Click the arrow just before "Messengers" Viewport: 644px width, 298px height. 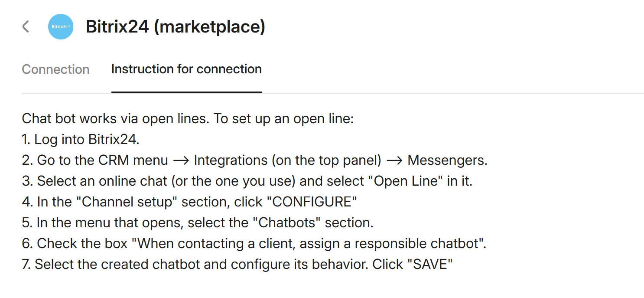394,160
